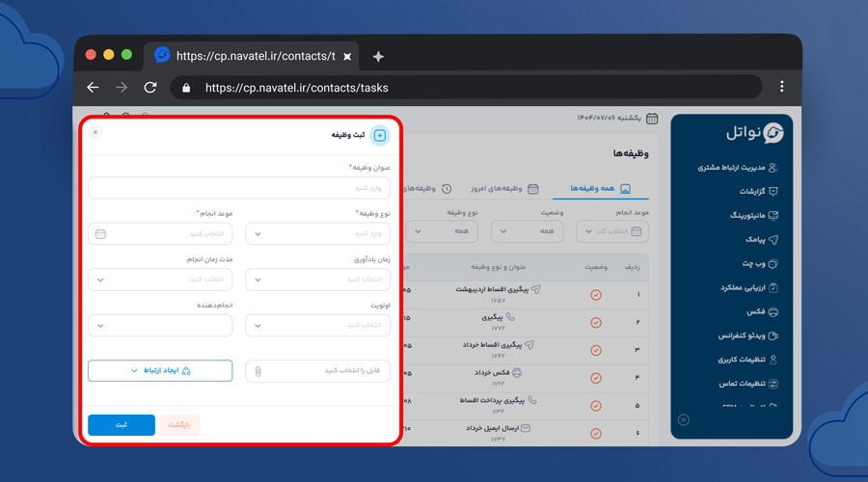Expand the نوع وظیفه dropdown in the form
868x482 pixels.
(317, 234)
